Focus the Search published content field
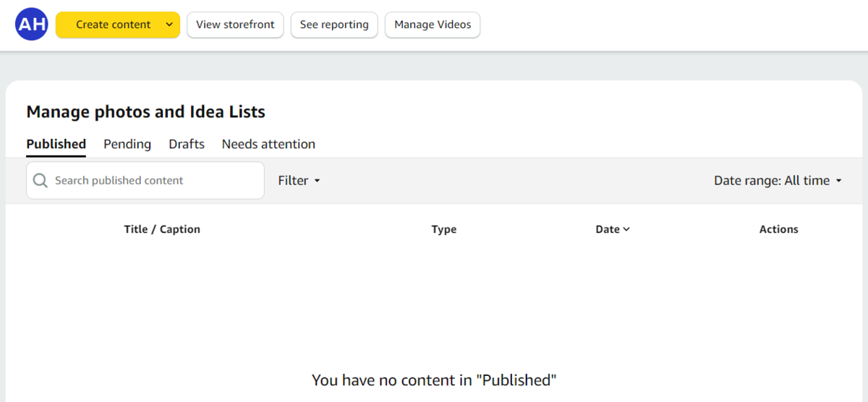 152,181
